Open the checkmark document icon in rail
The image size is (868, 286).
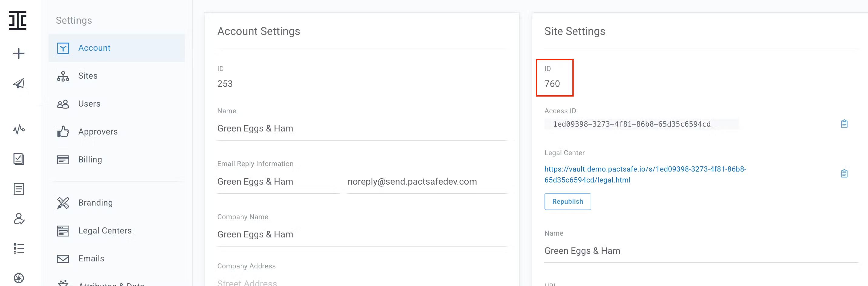(x=19, y=159)
